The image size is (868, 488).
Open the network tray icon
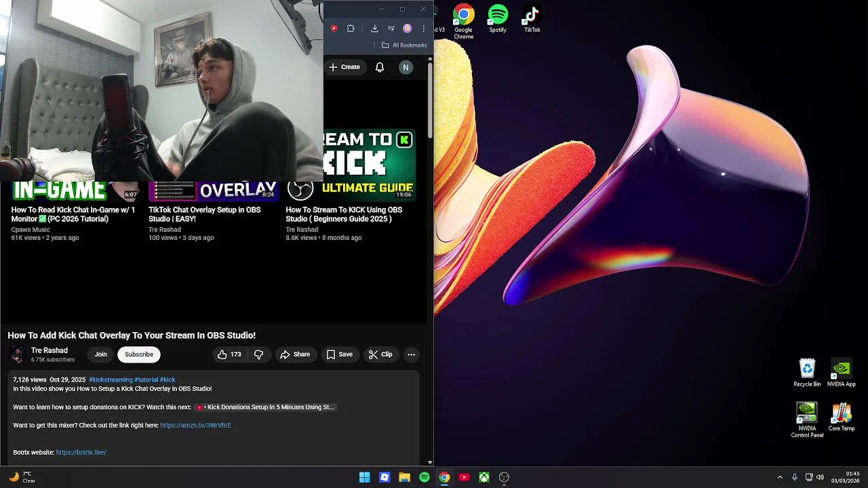(809, 477)
